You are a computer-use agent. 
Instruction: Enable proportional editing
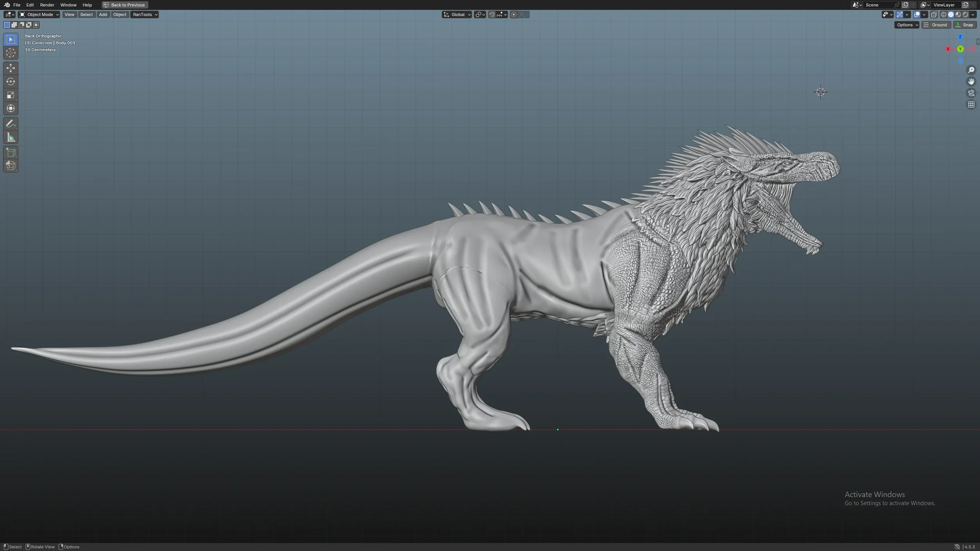tap(514, 14)
